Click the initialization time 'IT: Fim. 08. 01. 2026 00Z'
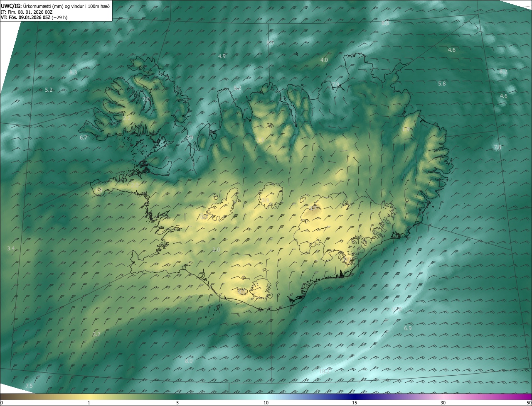The image size is (532, 406). pos(27,12)
